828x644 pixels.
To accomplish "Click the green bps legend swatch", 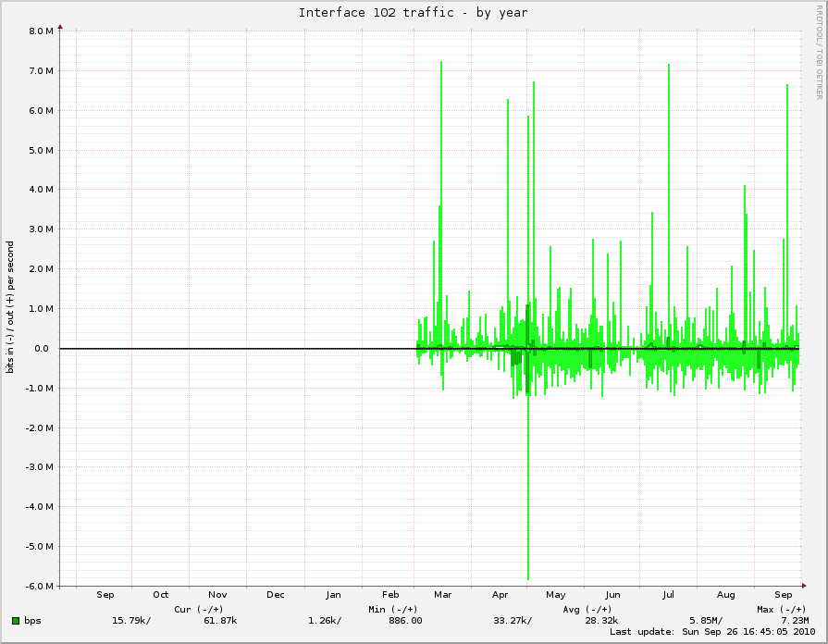I will click(16, 621).
